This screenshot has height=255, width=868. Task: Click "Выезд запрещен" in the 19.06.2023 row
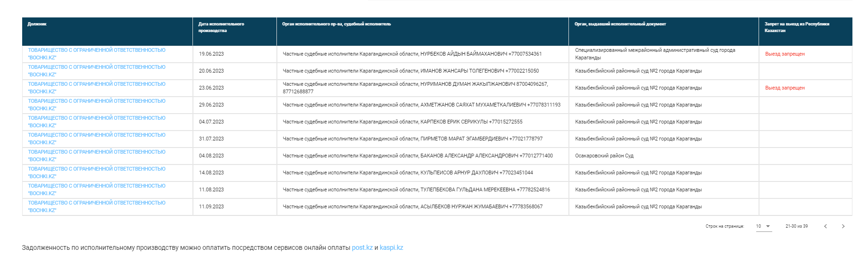coord(785,54)
